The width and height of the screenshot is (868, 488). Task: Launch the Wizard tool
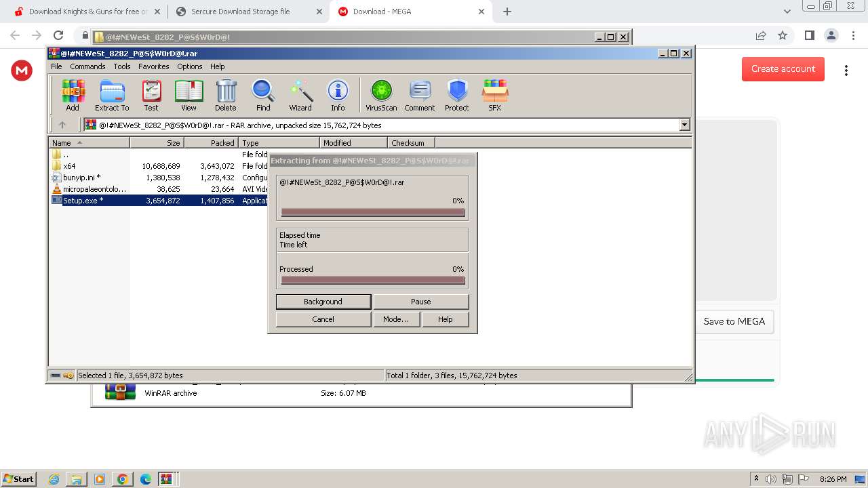pos(300,95)
